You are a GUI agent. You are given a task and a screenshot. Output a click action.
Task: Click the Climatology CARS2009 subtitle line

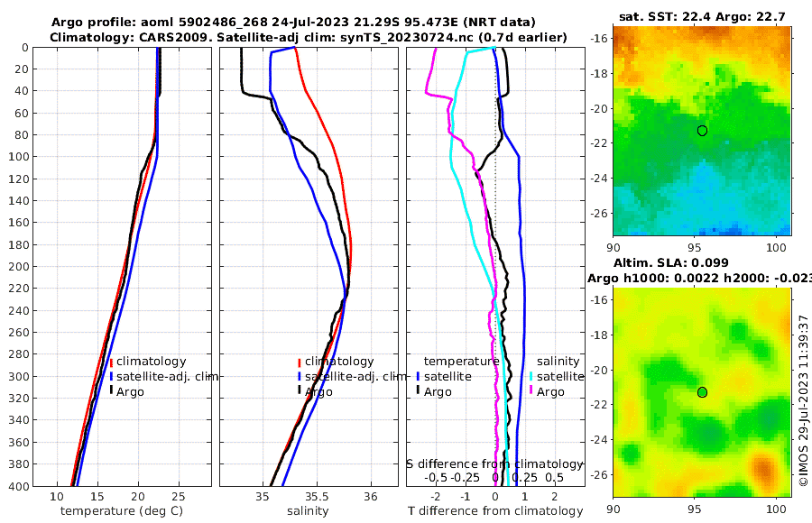point(309,37)
